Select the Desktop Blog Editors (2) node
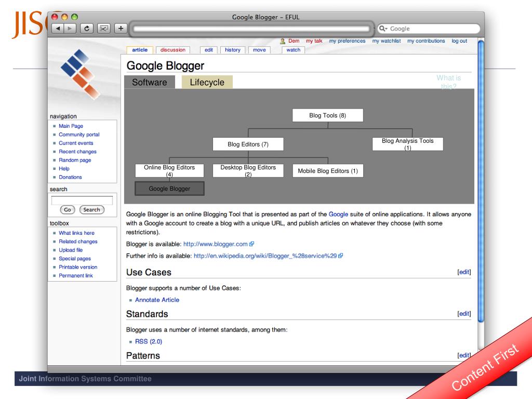The height and width of the screenshot is (399, 532). (x=248, y=170)
